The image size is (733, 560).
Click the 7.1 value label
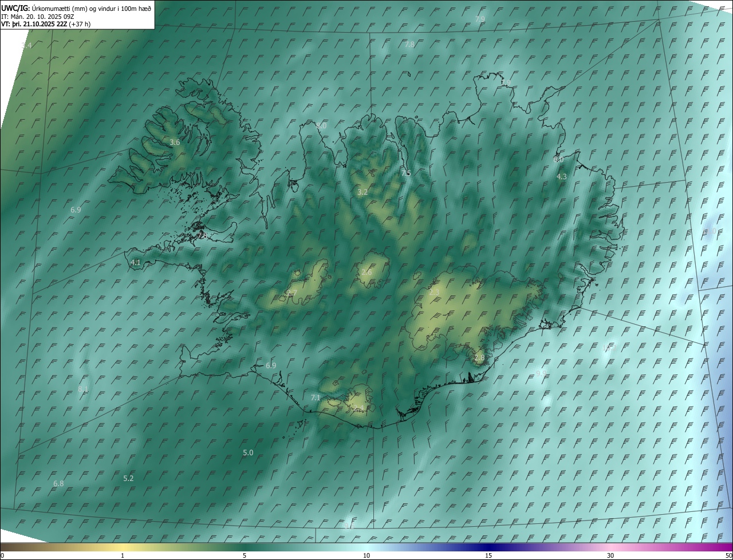click(x=316, y=398)
